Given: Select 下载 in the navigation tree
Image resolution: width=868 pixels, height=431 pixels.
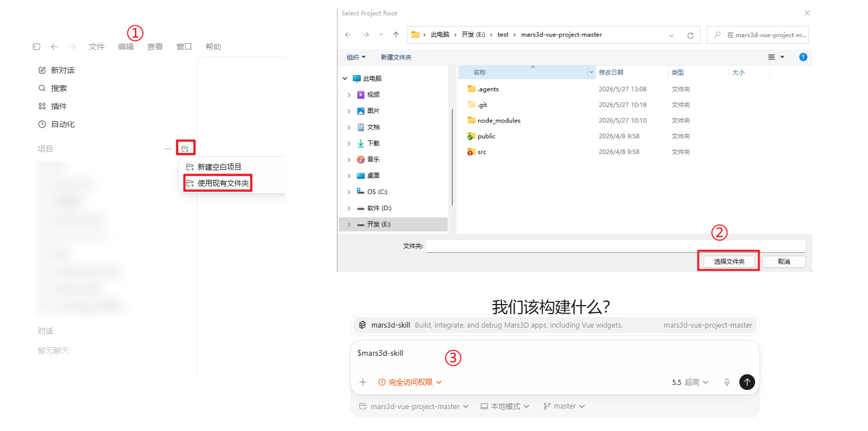Looking at the screenshot, I should [374, 143].
